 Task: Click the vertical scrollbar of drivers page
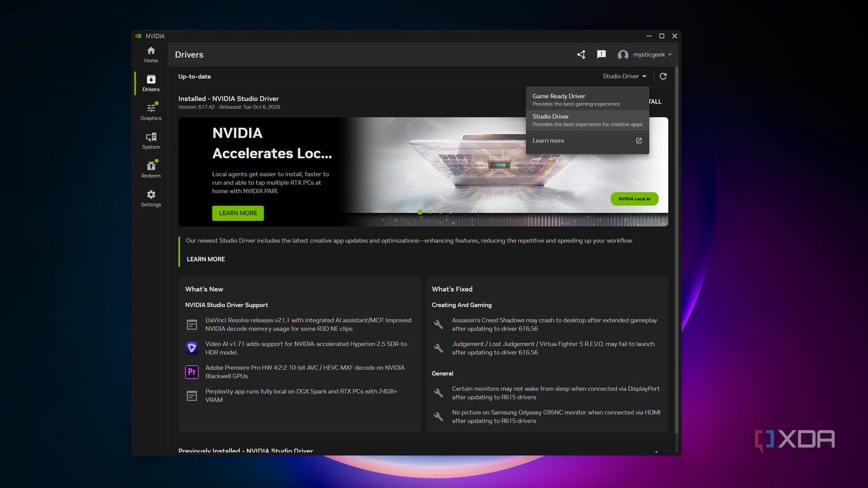coord(677,250)
